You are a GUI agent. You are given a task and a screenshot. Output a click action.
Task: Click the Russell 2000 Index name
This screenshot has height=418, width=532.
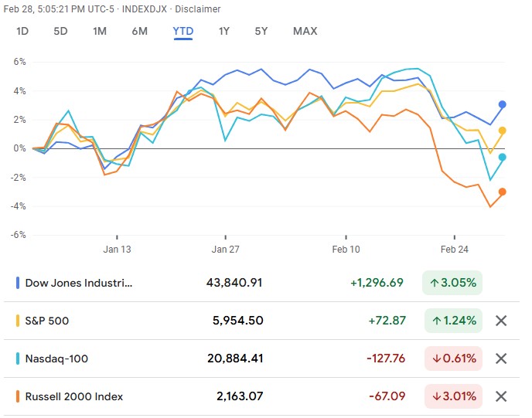tap(74, 396)
